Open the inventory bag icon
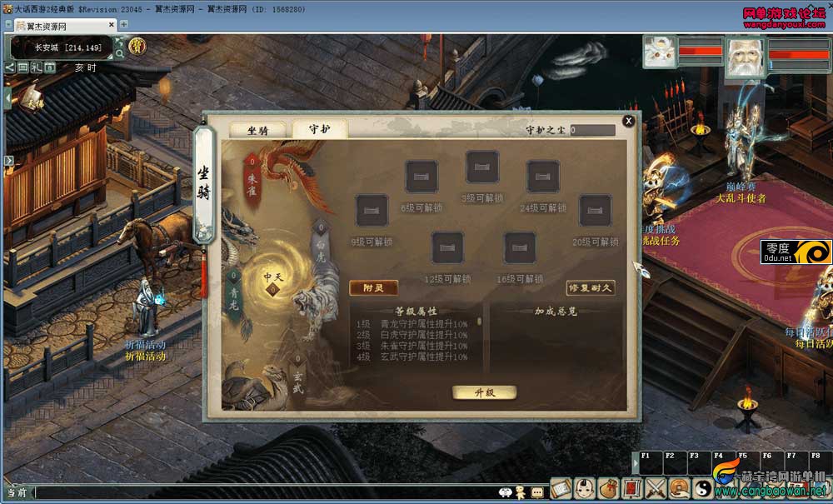 tap(608, 488)
